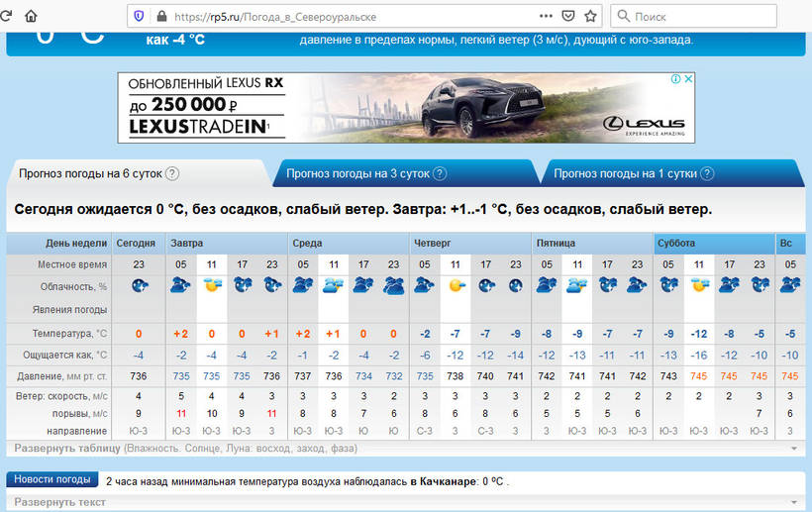This screenshot has width=812, height=512.
Task: Toggle wind speed unit м/с
Action: coord(100,397)
